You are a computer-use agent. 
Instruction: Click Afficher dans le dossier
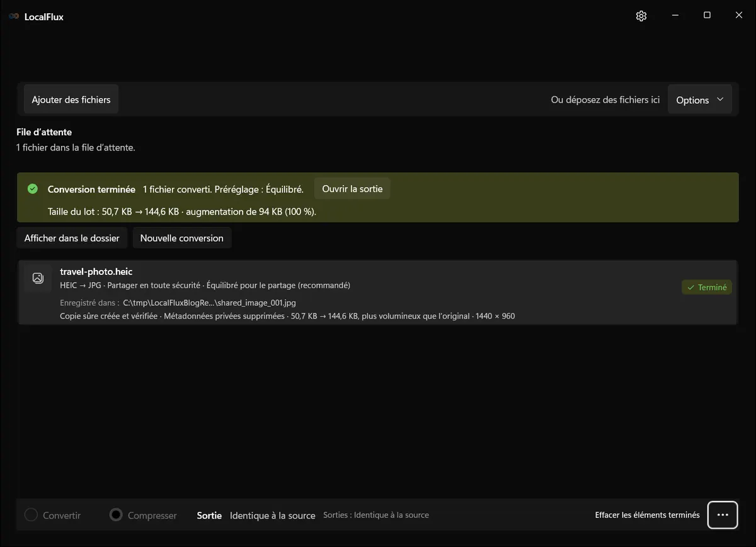coord(72,238)
